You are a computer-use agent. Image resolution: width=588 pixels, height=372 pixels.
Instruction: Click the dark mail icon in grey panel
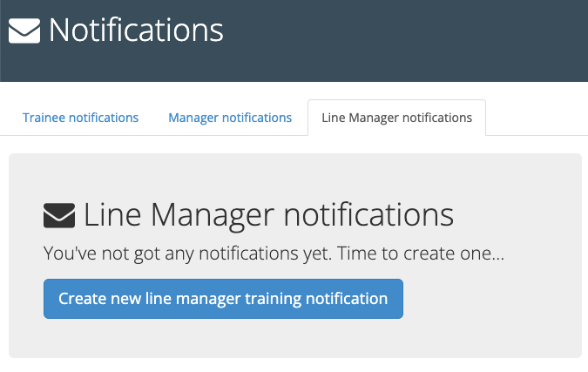coord(59,214)
